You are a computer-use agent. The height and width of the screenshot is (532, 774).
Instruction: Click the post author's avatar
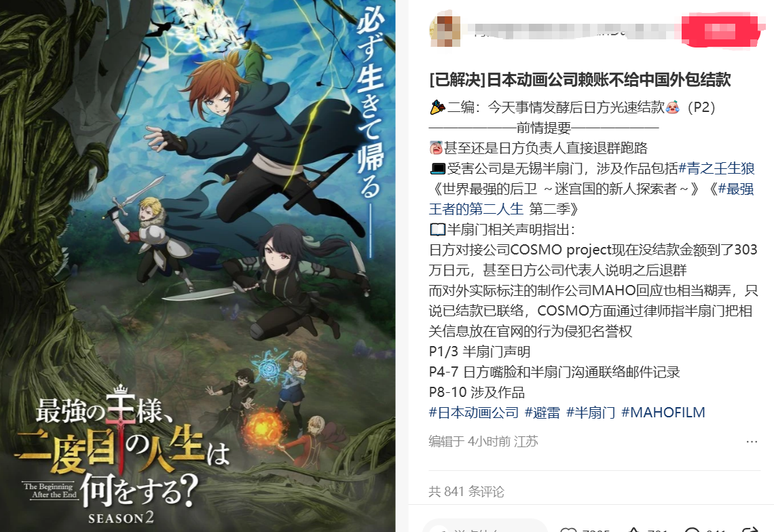[x=445, y=31]
